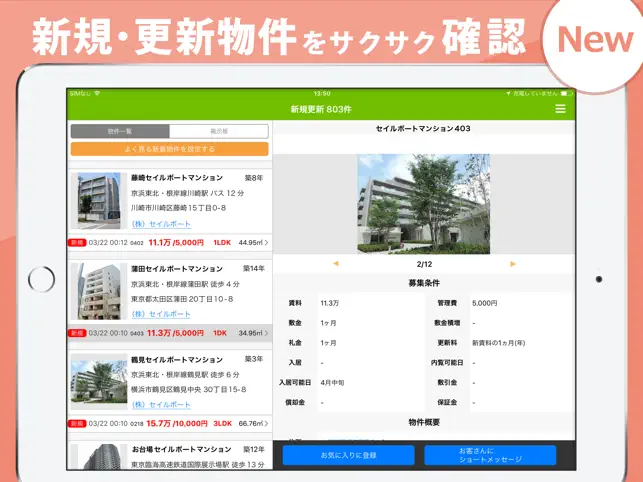Follow (株) セイルボート link under 鶴見 listing

(161, 405)
